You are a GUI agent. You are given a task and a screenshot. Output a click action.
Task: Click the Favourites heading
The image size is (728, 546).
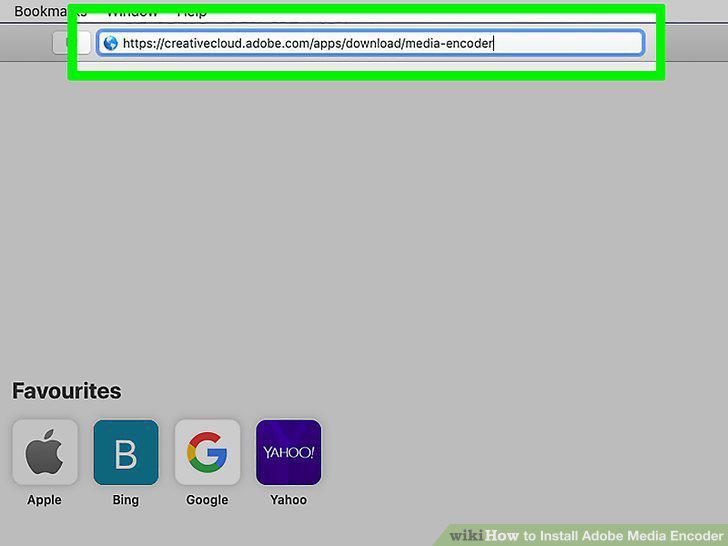coord(66,391)
